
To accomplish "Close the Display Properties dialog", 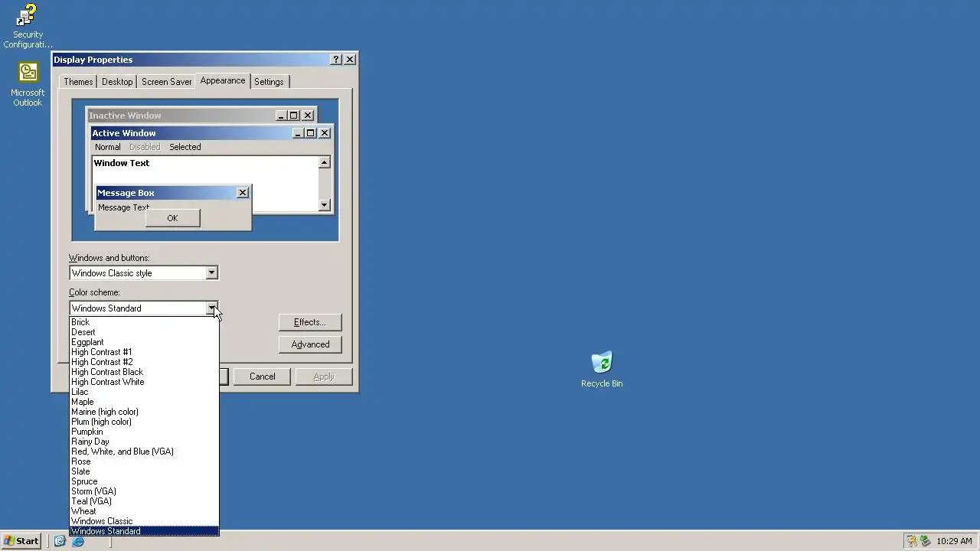I will click(350, 60).
